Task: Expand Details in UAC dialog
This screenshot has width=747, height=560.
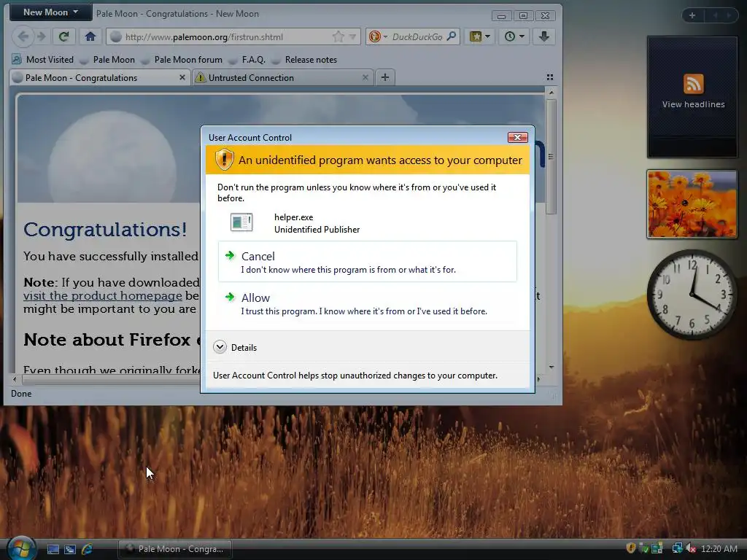Action: point(236,347)
